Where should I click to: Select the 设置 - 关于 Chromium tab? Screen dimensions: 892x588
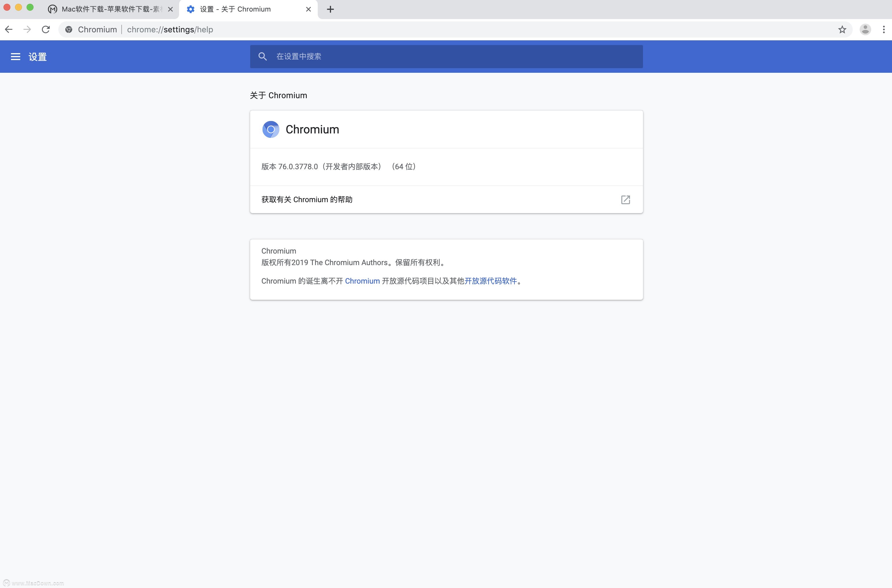click(x=248, y=9)
